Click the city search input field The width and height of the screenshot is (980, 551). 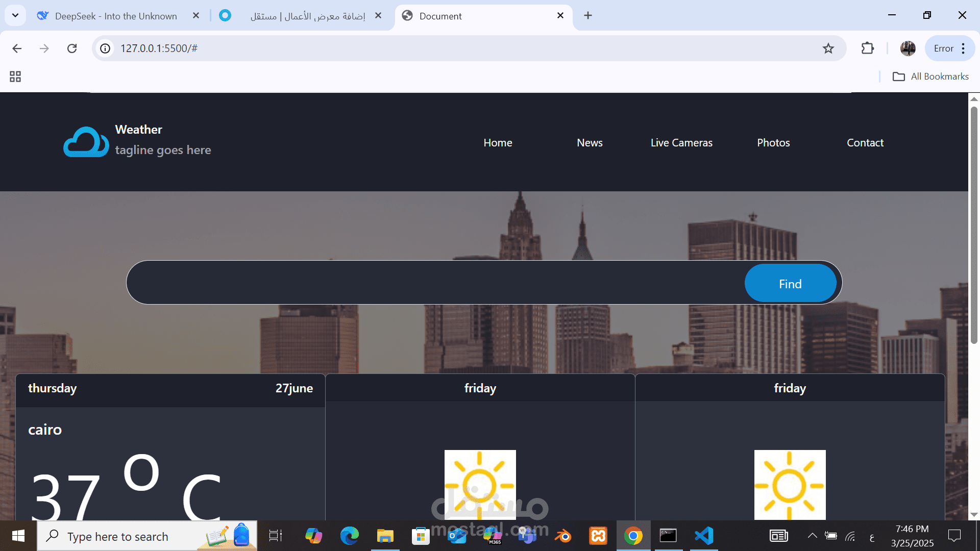point(434,283)
